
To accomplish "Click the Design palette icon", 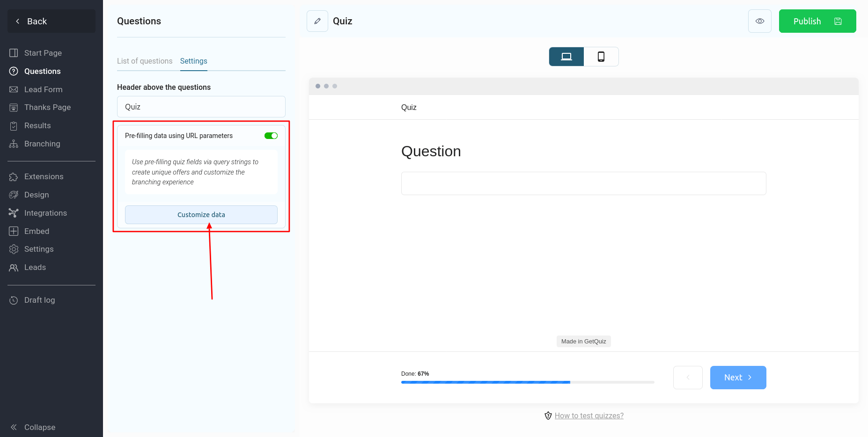I will pyautogui.click(x=14, y=195).
